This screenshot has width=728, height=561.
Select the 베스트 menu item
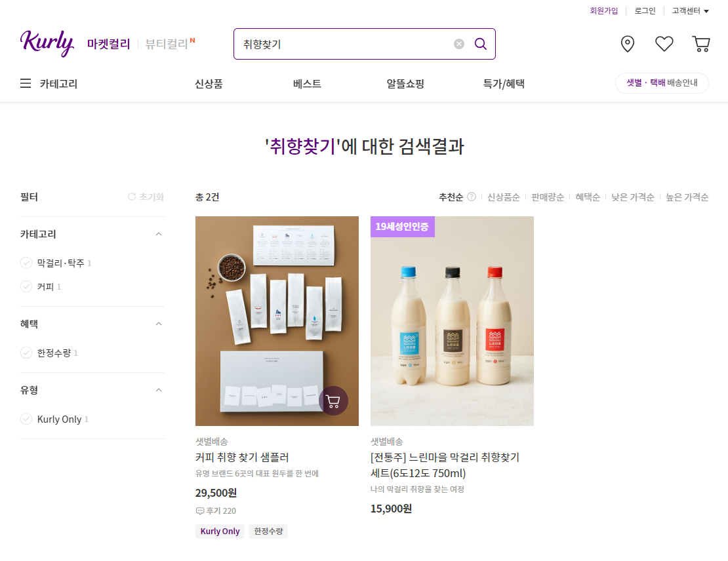306,83
